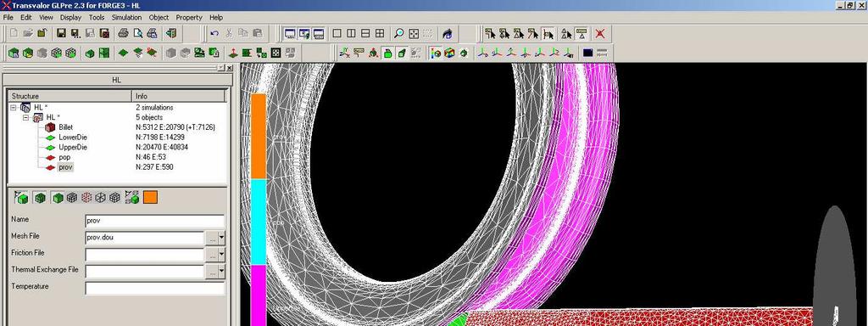
Task: Open the Simulation menu
Action: (x=127, y=17)
